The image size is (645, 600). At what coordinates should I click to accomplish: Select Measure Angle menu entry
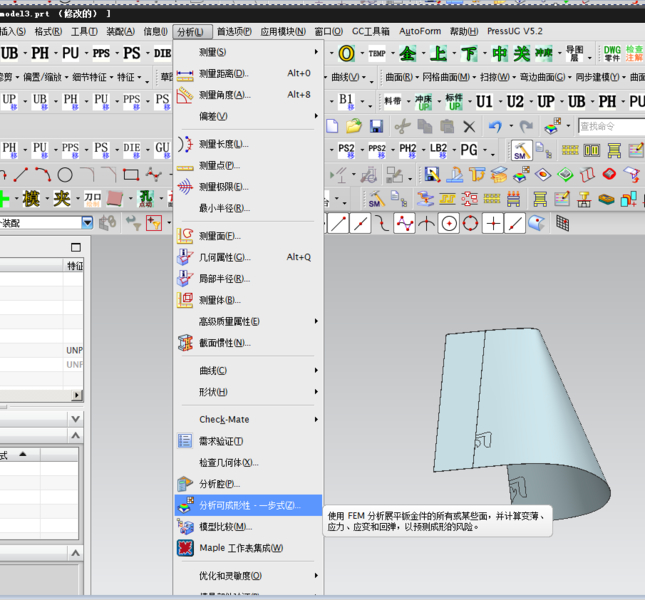click(248, 95)
